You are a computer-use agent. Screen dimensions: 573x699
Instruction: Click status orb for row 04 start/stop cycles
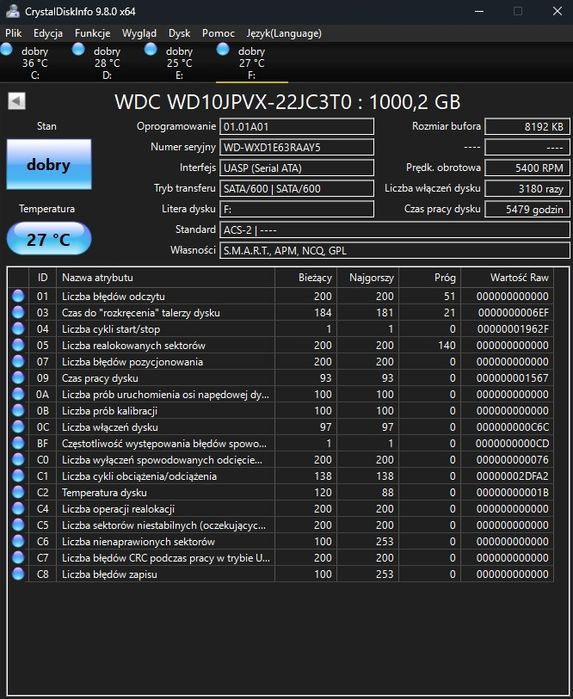coord(18,329)
